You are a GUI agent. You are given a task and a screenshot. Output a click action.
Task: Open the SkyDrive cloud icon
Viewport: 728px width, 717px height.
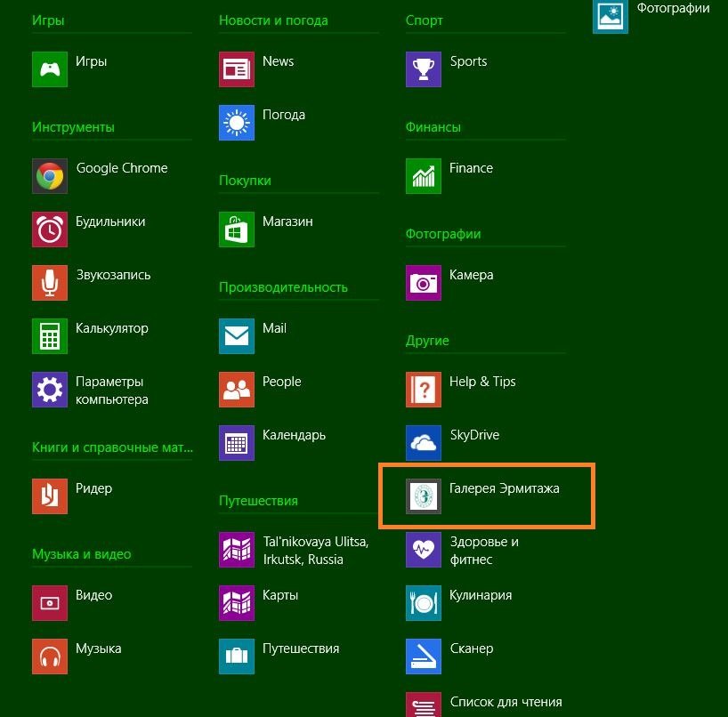424,443
